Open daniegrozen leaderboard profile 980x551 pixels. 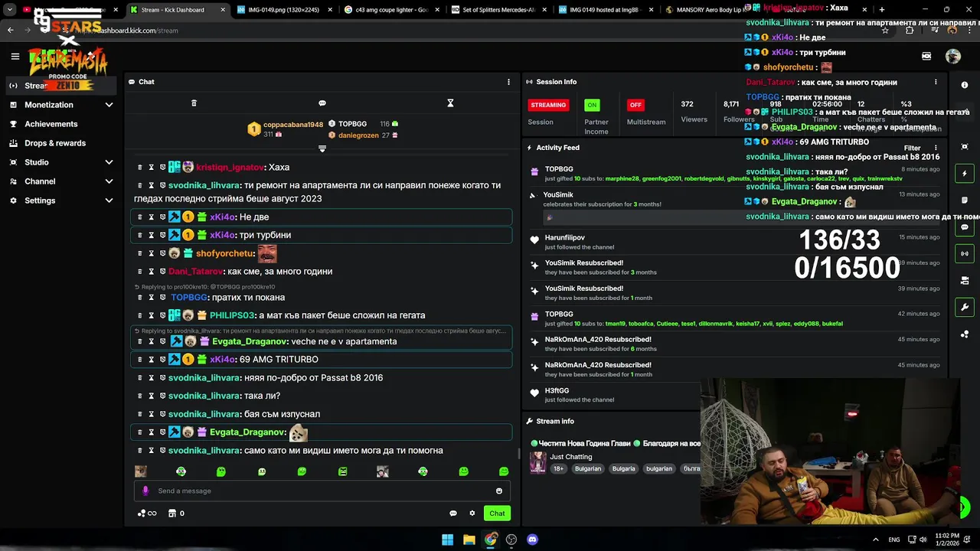pos(358,135)
